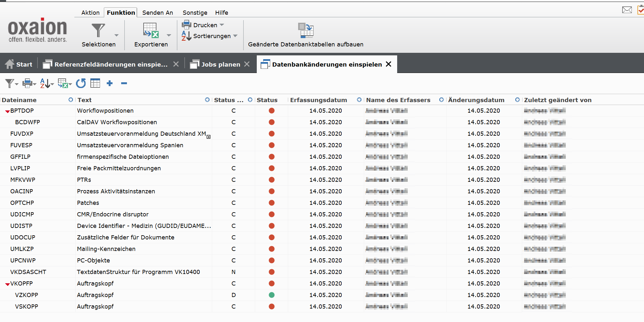Toggle the circle marker on Text column

(x=207, y=100)
